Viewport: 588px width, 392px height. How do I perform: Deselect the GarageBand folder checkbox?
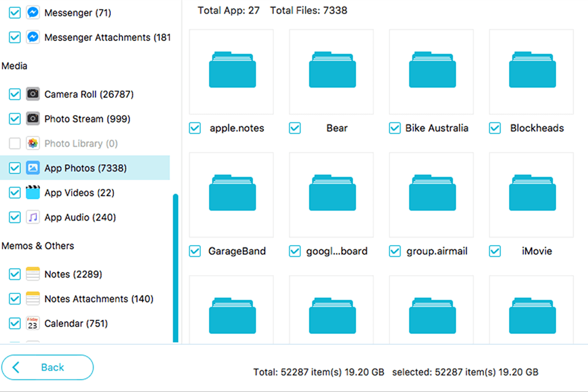point(195,251)
